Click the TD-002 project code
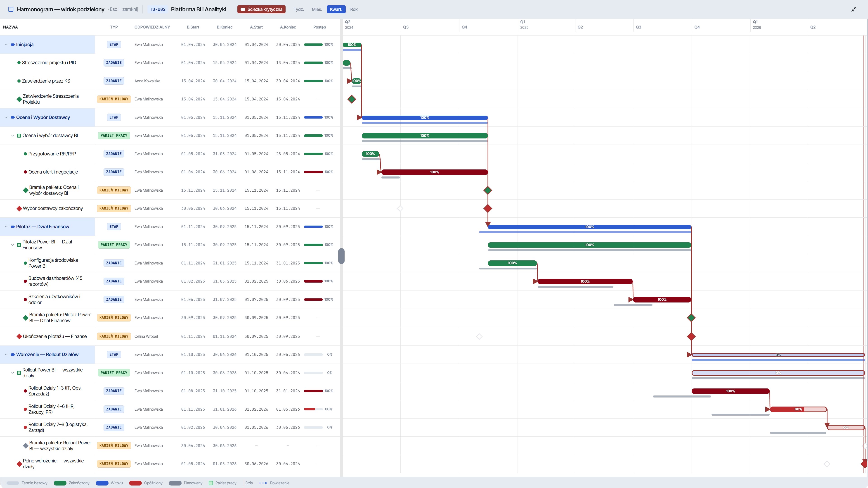 [x=158, y=10]
